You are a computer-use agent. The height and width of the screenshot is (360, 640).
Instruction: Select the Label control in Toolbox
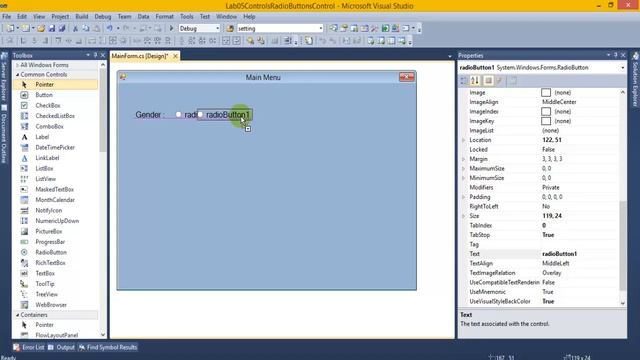(x=55, y=137)
